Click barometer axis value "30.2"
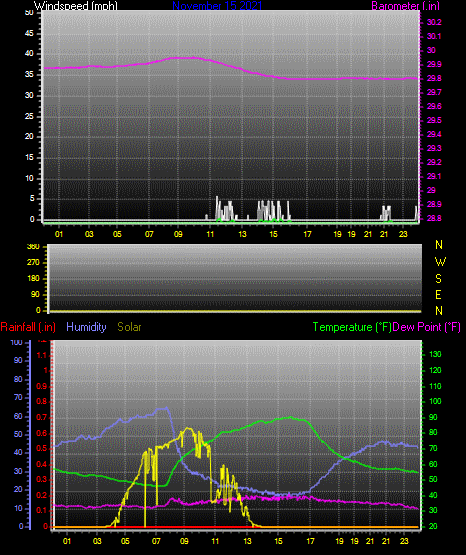Image resolution: width=466 pixels, height=555 pixels. 434,22
